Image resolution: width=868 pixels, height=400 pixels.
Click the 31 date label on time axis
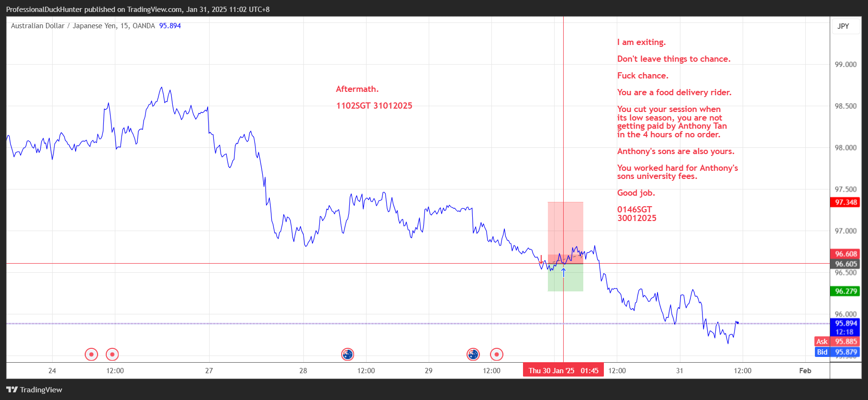click(679, 371)
